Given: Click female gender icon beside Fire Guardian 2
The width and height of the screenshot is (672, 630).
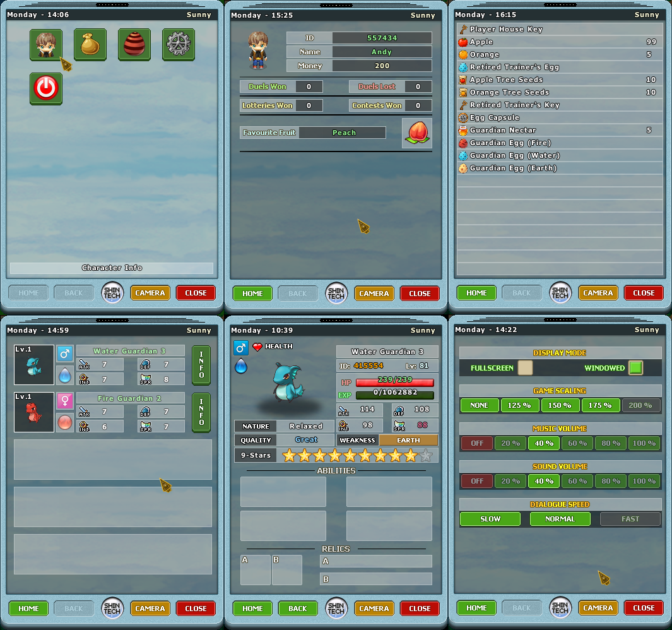Looking at the screenshot, I should point(65,401).
